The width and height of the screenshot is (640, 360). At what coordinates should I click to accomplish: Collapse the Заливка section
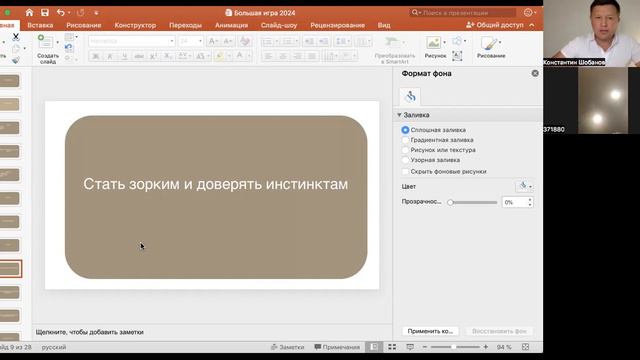pos(399,115)
